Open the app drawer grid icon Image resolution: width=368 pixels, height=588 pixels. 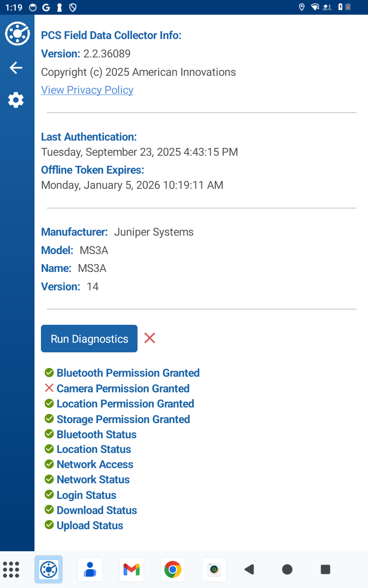click(11, 570)
